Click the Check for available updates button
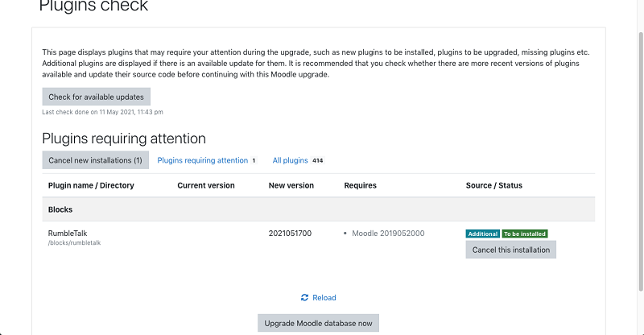Viewport: 644px width, 335px height. 96,97
